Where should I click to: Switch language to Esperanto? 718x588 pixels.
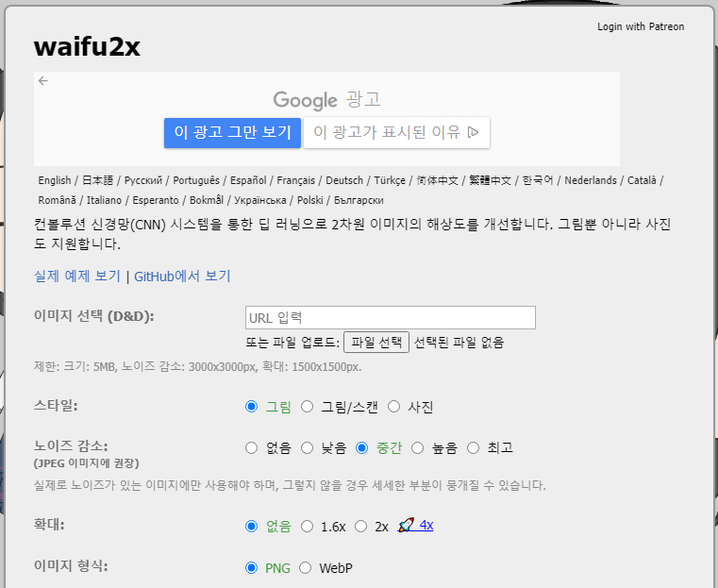coord(156,200)
